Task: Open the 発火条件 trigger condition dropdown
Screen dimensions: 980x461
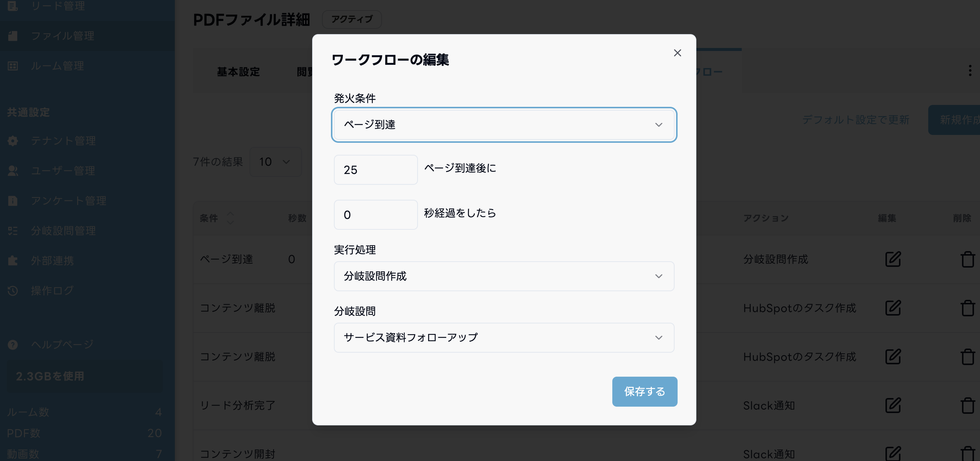Action: [504, 125]
